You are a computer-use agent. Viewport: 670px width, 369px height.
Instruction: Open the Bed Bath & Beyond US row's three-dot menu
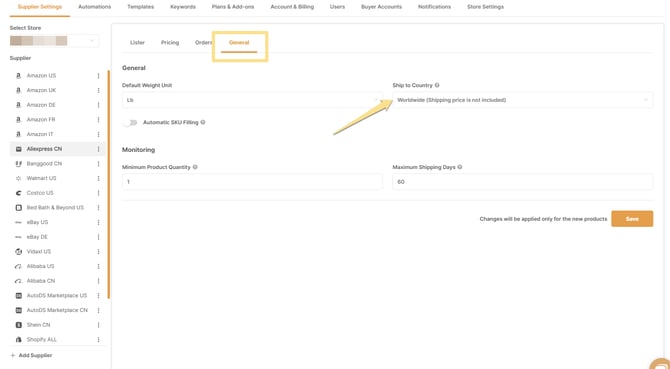click(98, 208)
